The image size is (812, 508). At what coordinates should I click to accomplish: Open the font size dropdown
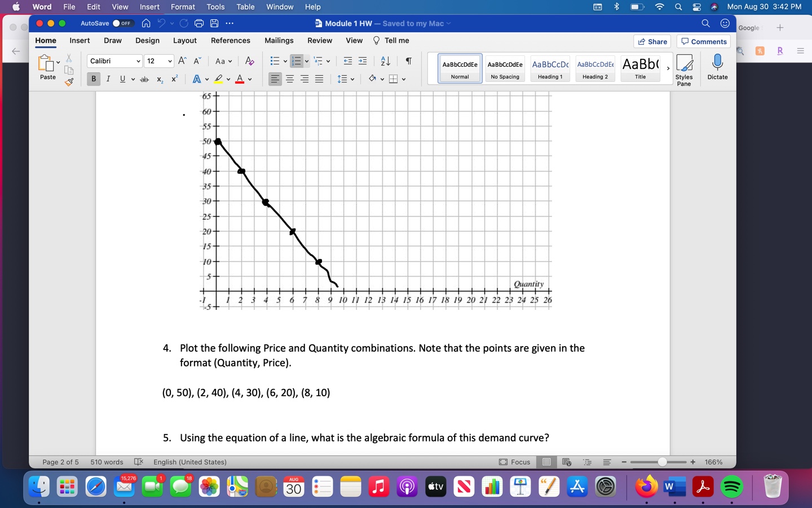[x=158, y=61]
